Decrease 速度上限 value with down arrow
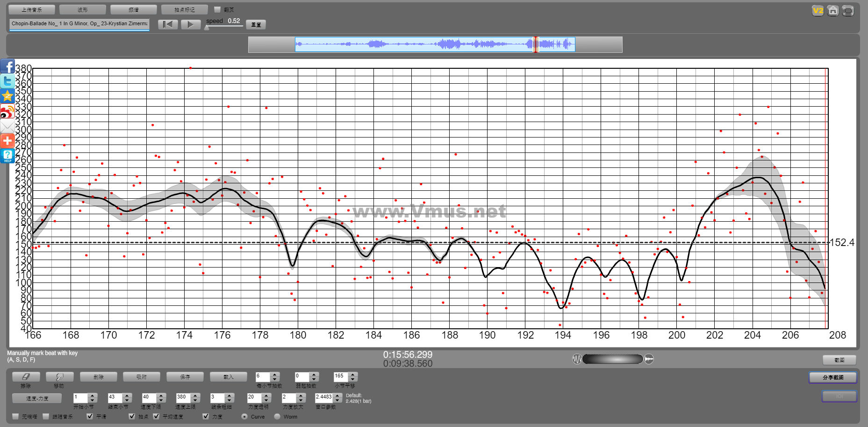Viewport: 868px width, 427px height. pos(195,400)
